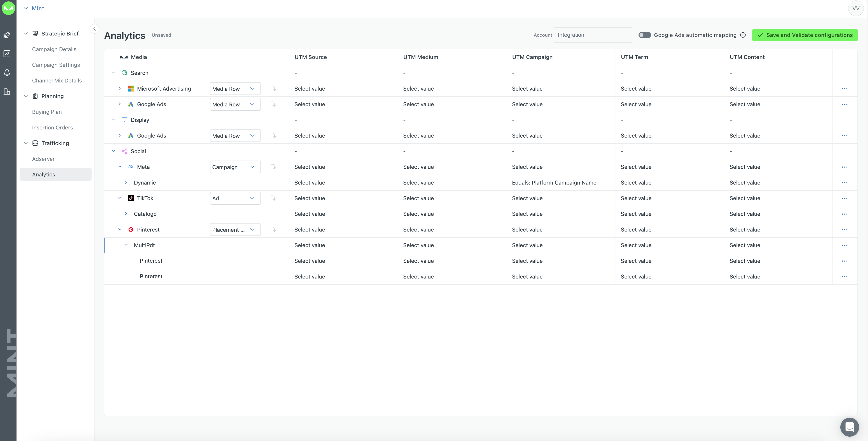Toggle Google Ads automatic mapping switch

[644, 35]
